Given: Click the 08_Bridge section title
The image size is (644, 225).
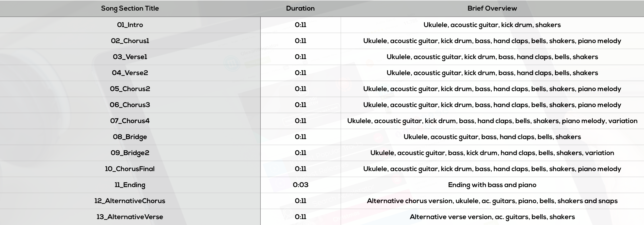Looking at the screenshot, I should 130,137.
